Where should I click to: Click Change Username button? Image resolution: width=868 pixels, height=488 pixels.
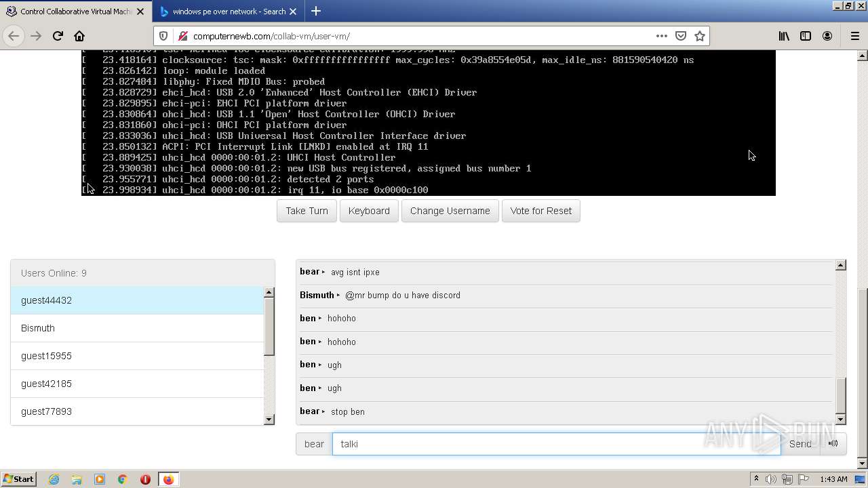tap(450, 211)
